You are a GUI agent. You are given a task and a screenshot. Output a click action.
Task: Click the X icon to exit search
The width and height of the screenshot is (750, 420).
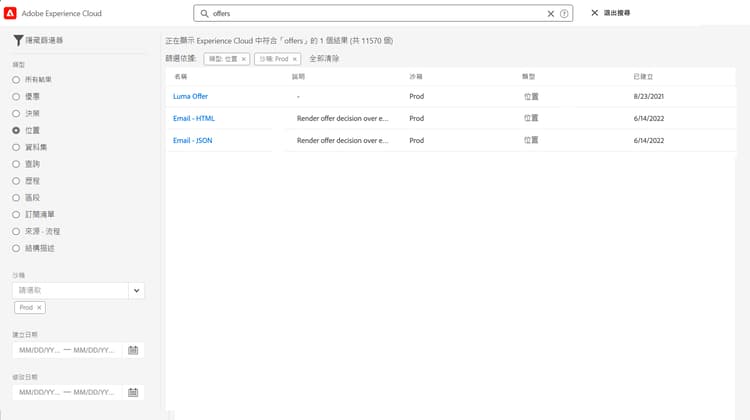tap(595, 13)
